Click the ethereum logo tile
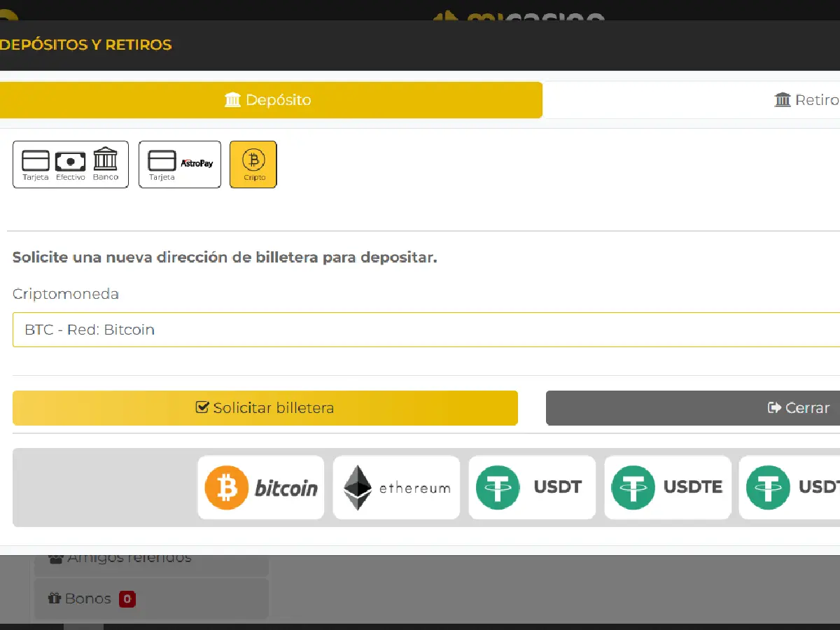 tap(396, 488)
